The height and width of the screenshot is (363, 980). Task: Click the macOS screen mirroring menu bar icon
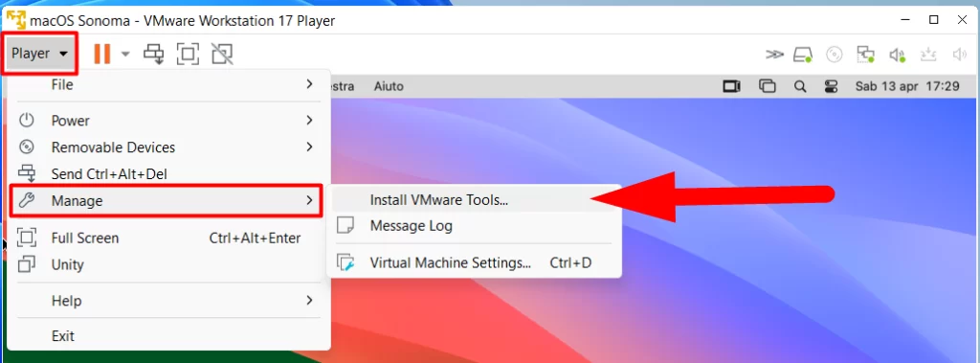731,86
